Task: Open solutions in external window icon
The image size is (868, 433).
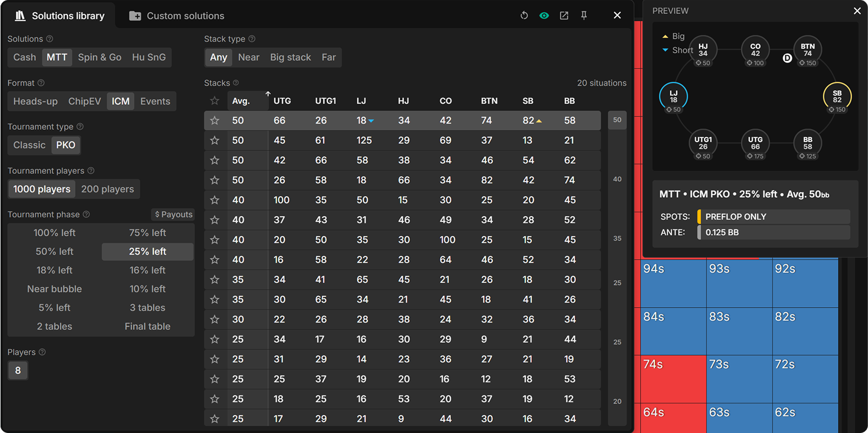Action: tap(564, 16)
